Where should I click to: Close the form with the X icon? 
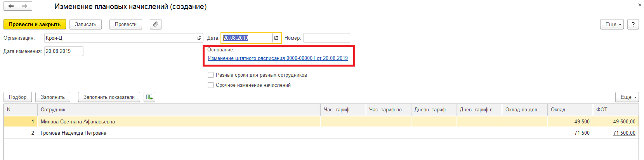[x=640, y=5]
